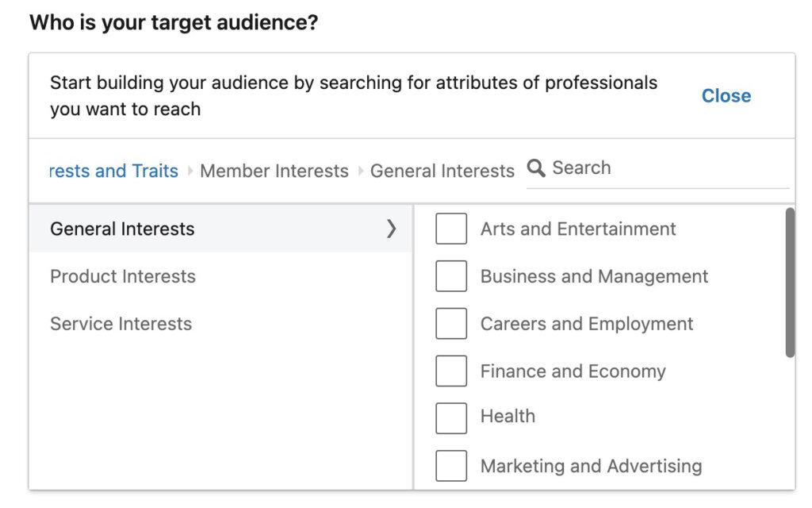Click the chevron next to General Interests

tap(391, 229)
